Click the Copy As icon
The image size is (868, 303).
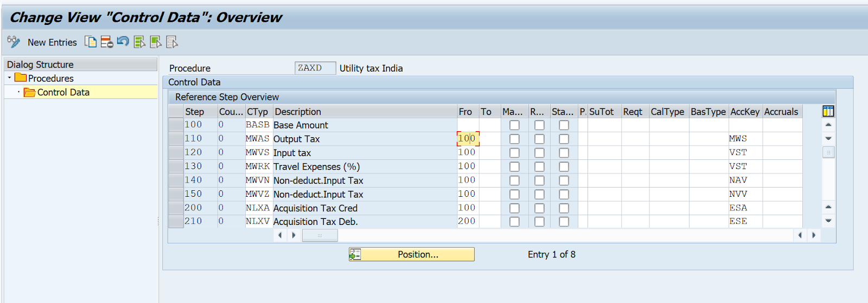coord(91,42)
